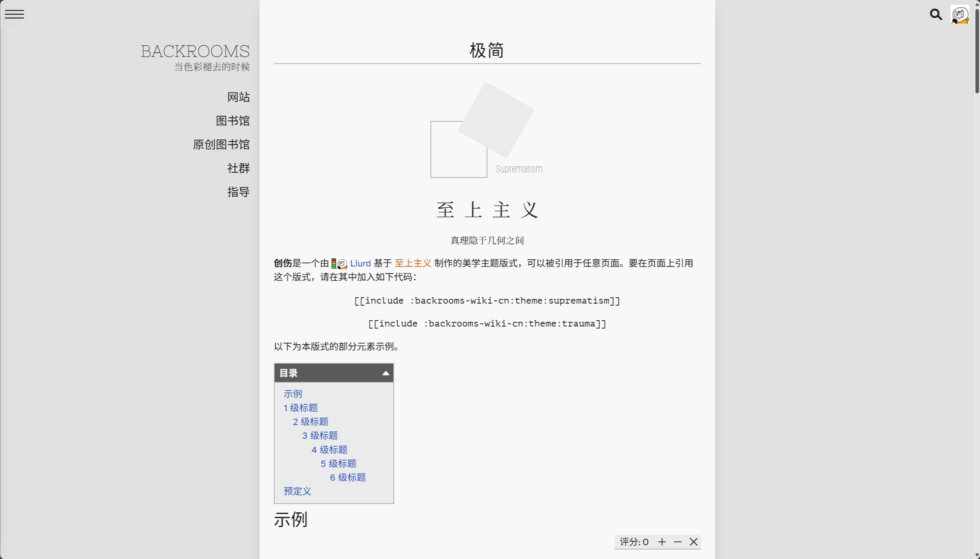The width and height of the screenshot is (980, 559).
Task: Jump to 预定义 in contents
Action: click(x=297, y=491)
